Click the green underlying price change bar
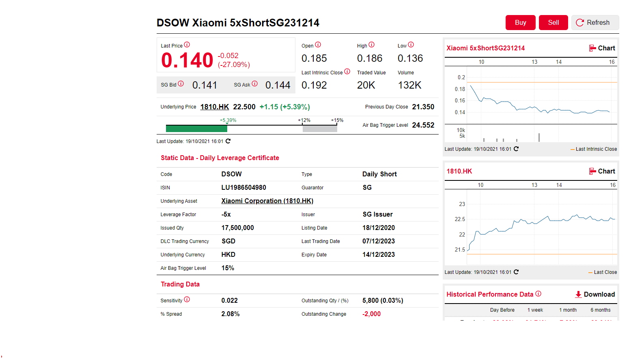The height and width of the screenshot is (358, 644). (x=196, y=129)
